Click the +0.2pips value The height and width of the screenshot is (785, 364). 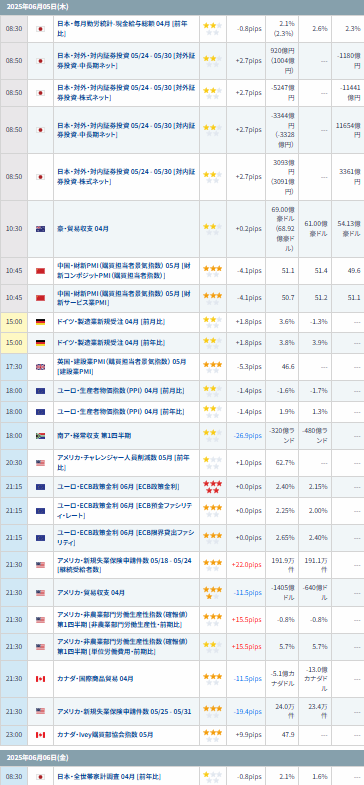click(248, 229)
